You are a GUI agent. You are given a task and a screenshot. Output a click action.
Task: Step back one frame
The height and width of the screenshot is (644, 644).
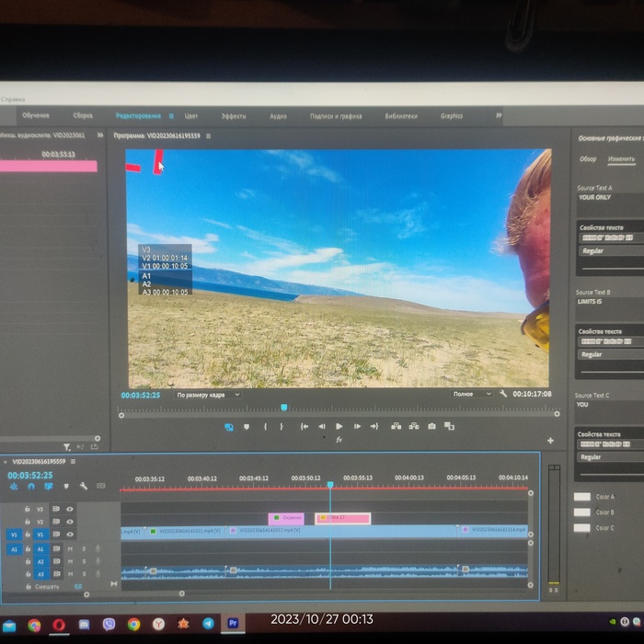coord(322,427)
